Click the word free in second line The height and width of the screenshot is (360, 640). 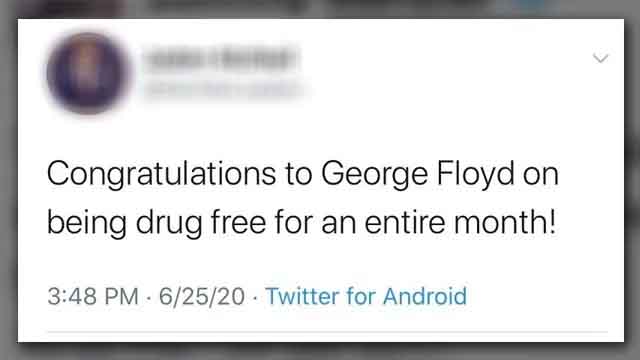tap(238, 222)
